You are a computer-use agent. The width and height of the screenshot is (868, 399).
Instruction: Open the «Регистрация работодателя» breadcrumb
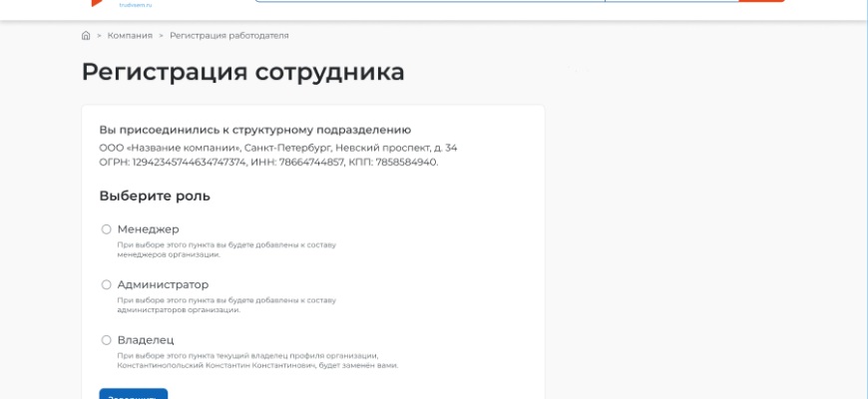click(x=228, y=36)
